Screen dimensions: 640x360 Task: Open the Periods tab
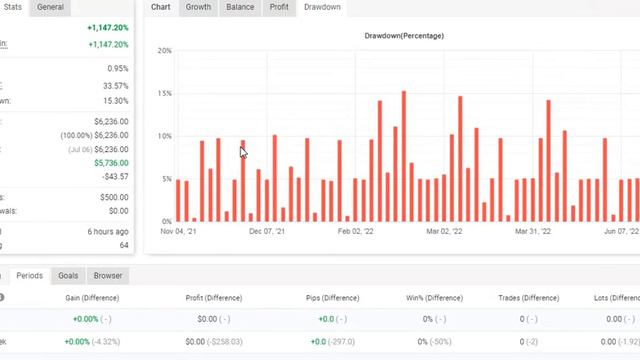29,276
